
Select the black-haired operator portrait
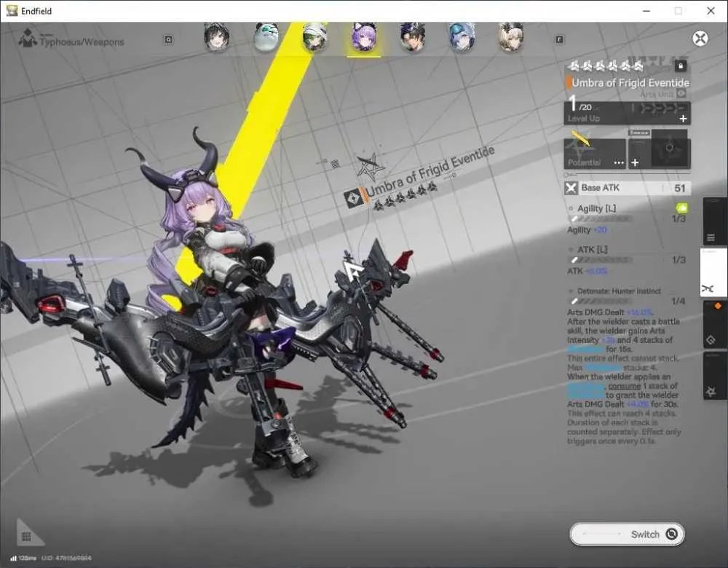point(216,38)
